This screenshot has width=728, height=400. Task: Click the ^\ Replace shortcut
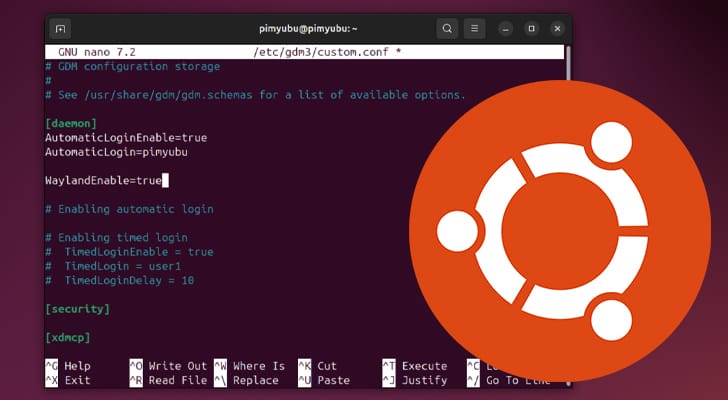click(247, 381)
